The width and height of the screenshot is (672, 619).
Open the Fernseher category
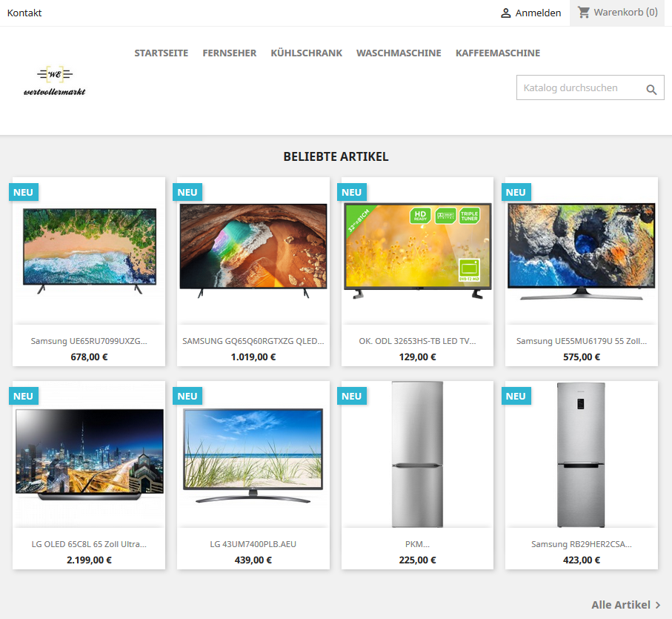(229, 53)
